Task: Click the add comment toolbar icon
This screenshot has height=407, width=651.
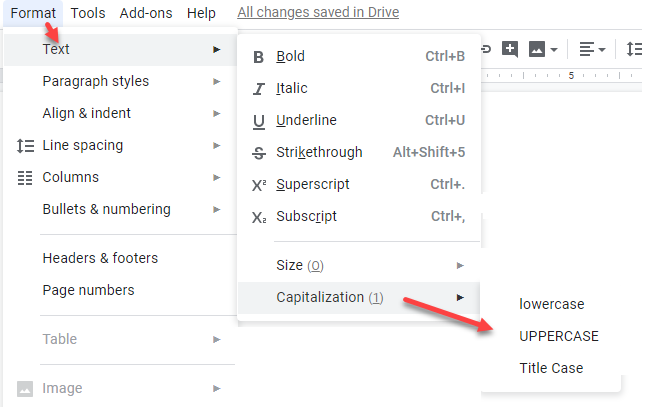Action: 510,48
